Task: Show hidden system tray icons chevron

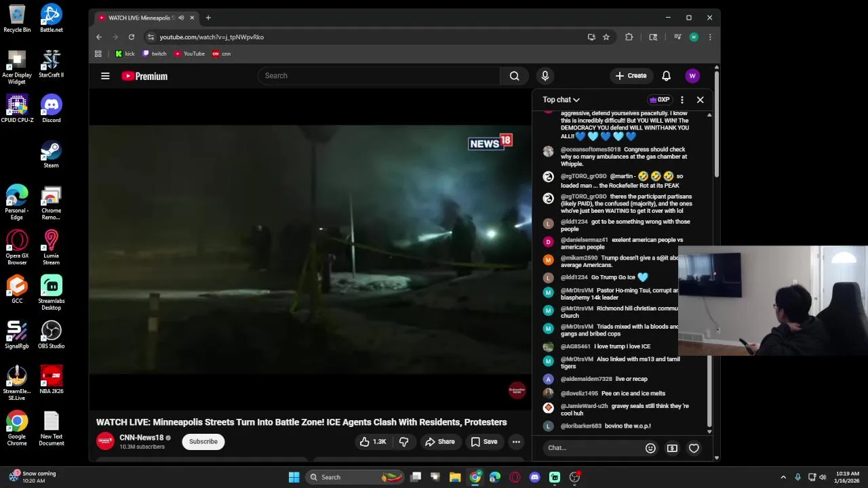Action: click(783, 477)
